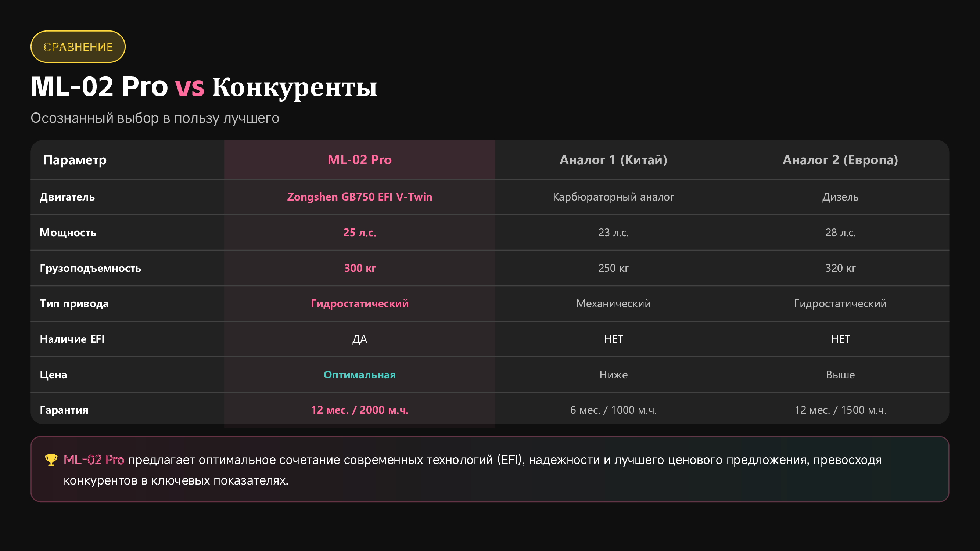The image size is (980, 551).
Task: Select the Грузоподъемность row label
Action: [x=90, y=268]
